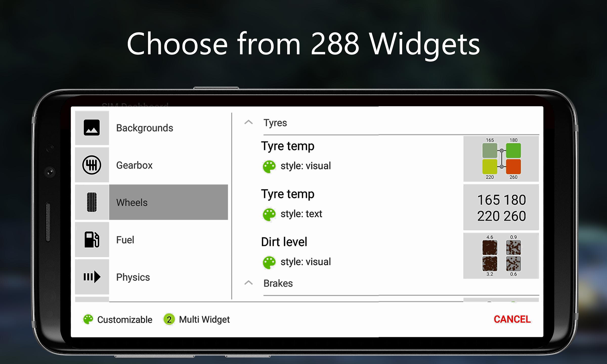607x364 pixels.
Task: Collapse the Tyres section
Action: pos(247,123)
